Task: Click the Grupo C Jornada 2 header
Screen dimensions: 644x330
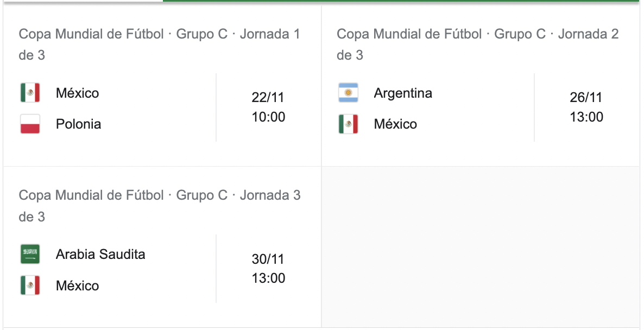Action: click(x=478, y=45)
